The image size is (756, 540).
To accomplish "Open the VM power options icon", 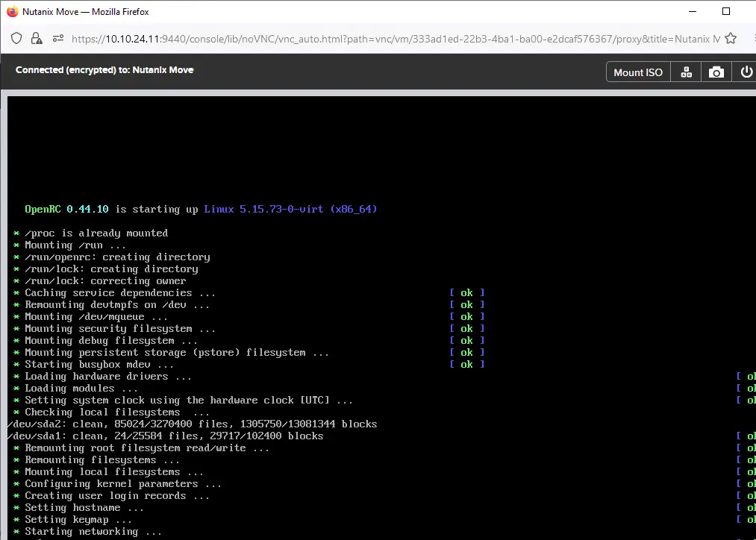I will pos(746,72).
